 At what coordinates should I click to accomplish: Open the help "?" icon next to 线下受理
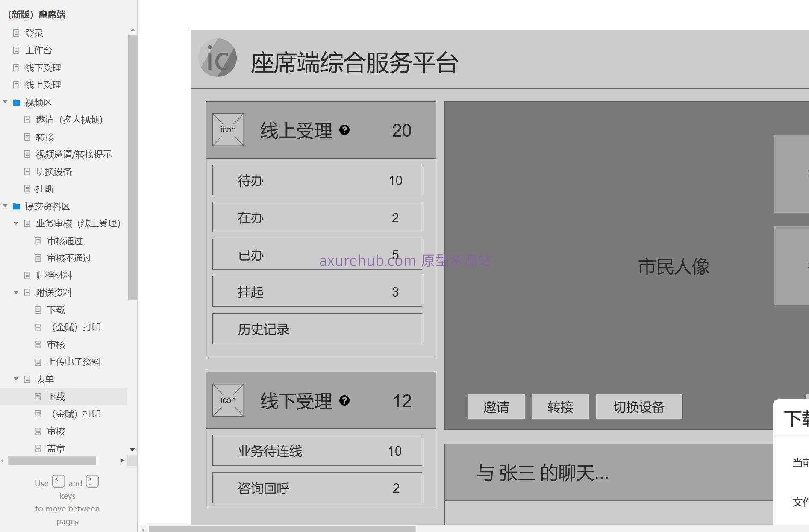(345, 401)
